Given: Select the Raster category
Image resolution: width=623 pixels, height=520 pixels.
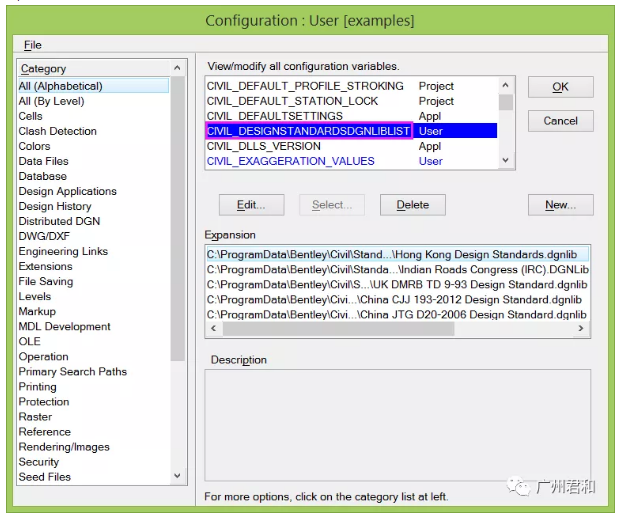Looking at the screenshot, I should [x=94, y=417].
